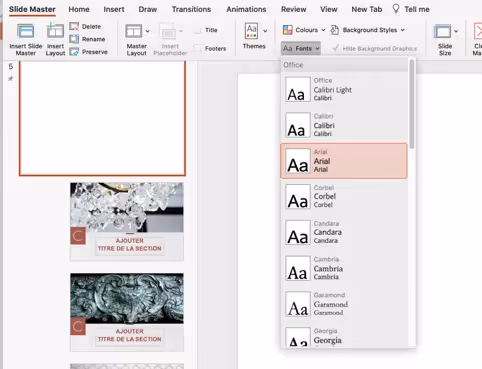Toggle the Footers checkbox
The image size is (482, 369).
[x=197, y=48]
